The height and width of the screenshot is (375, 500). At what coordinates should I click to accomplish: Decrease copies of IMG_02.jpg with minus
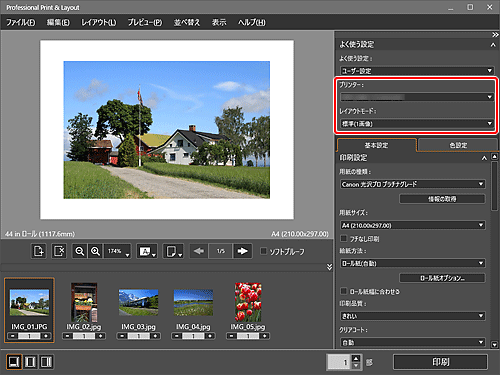[67, 336]
